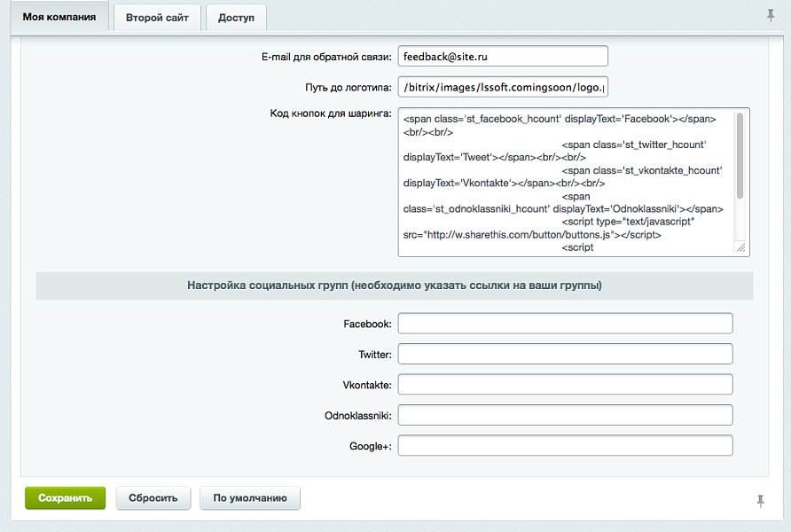Click the textarea resize handle in its corner
The height and width of the screenshot is (532, 791).
tap(741, 249)
